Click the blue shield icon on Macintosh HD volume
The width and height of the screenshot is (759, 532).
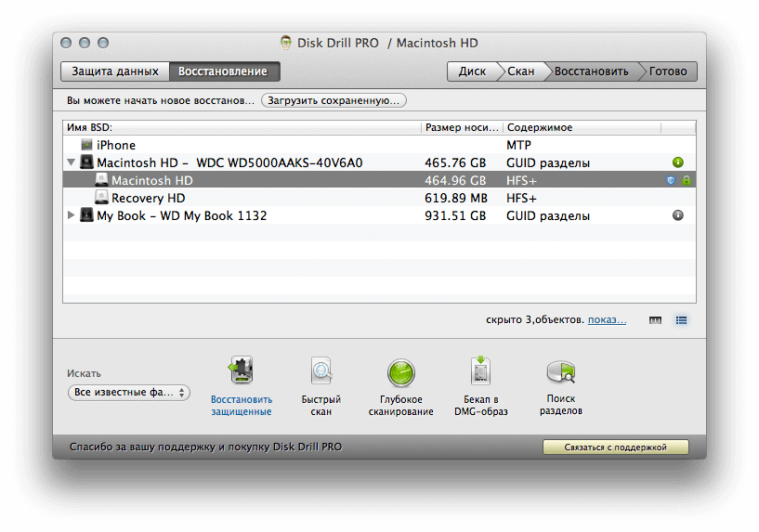[671, 180]
